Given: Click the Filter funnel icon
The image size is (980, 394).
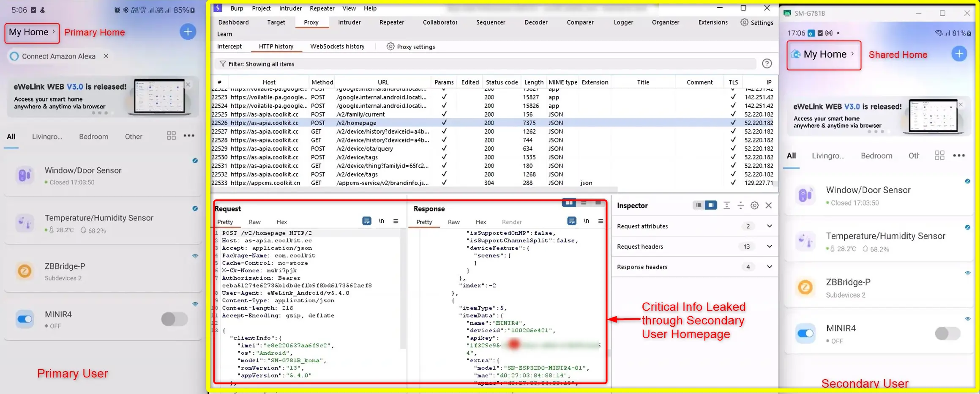Looking at the screenshot, I should pos(223,64).
